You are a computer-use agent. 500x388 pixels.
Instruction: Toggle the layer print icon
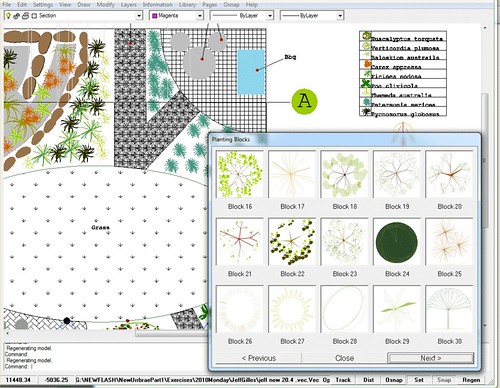25,16
